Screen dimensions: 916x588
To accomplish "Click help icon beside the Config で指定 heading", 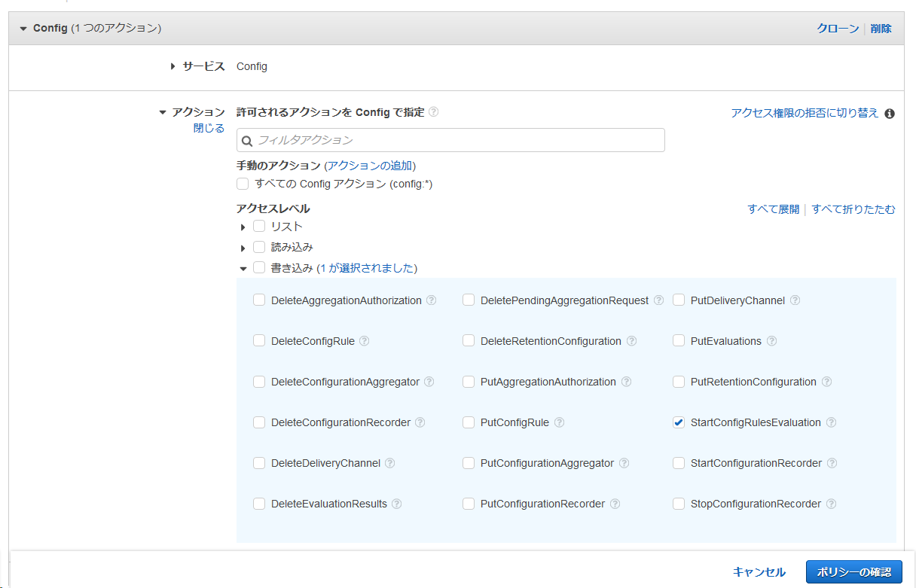I will click(433, 112).
